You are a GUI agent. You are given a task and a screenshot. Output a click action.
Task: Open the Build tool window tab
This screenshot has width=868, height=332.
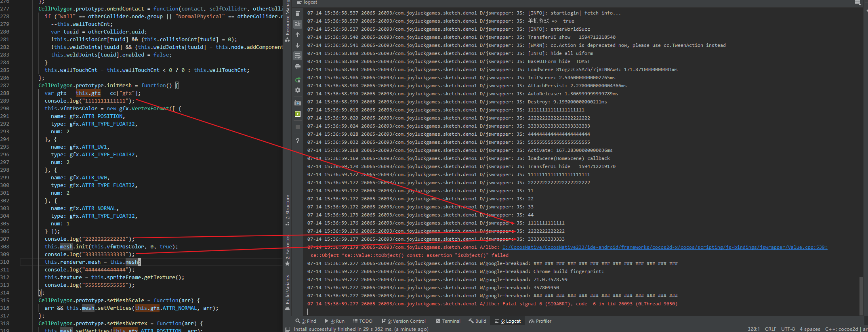[x=477, y=321]
